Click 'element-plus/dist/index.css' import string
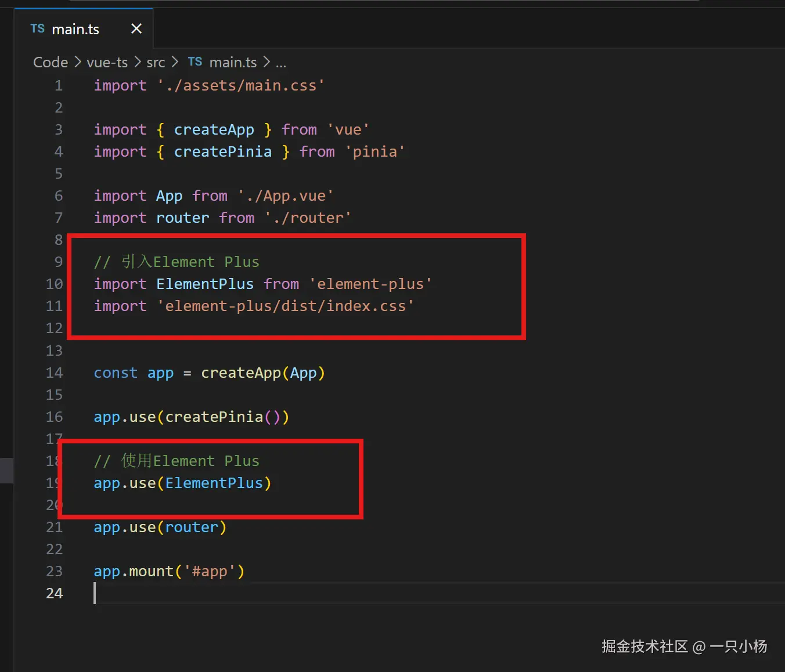Viewport: 785px width, 672px height. (x=285, y=306)
